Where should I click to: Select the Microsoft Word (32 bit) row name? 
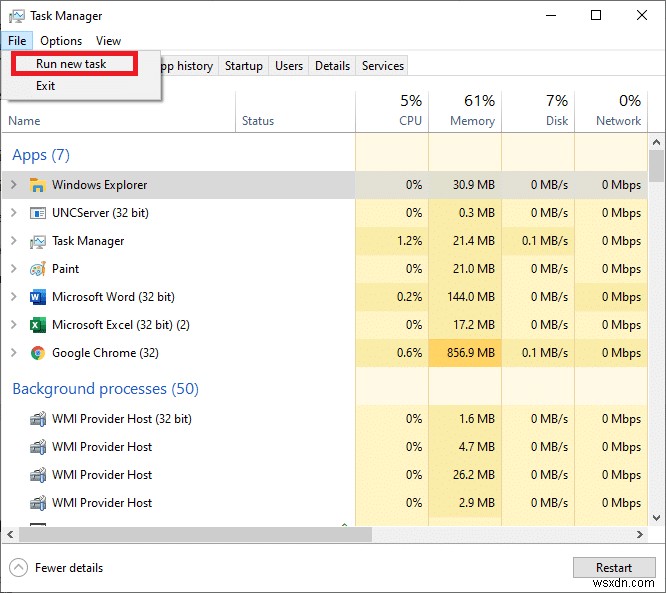pos(113,297)
